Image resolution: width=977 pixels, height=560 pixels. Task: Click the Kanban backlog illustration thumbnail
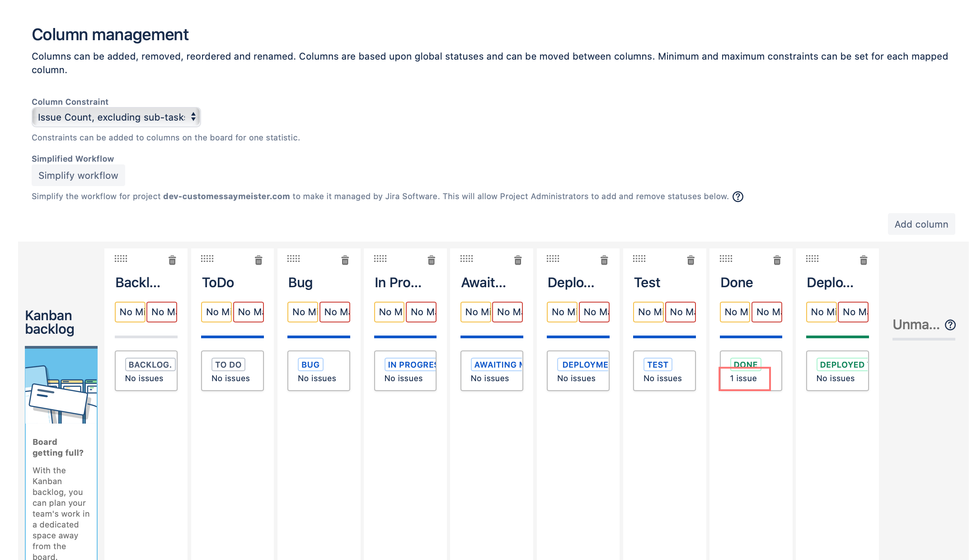coord(61,385)
